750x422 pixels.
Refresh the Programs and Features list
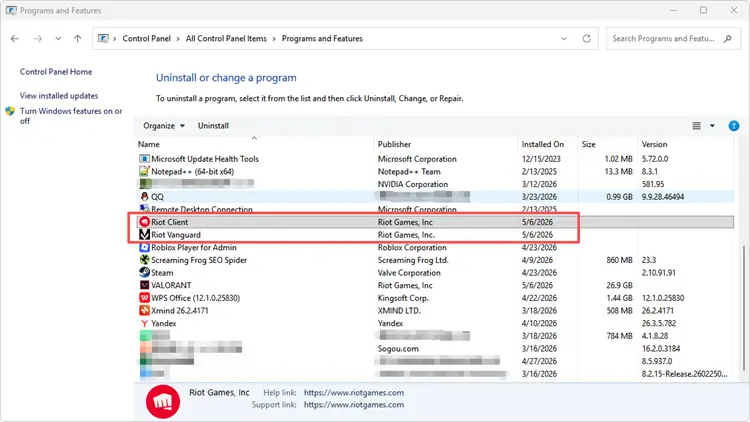click(x=586, y=39)
